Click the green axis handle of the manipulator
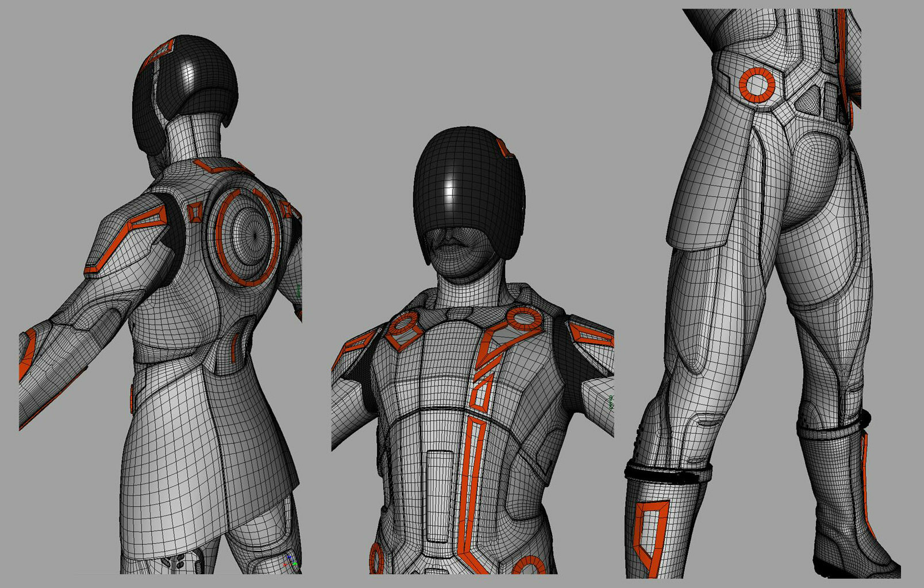Screen dimensions: 924x588 click(x=295, y=564)
